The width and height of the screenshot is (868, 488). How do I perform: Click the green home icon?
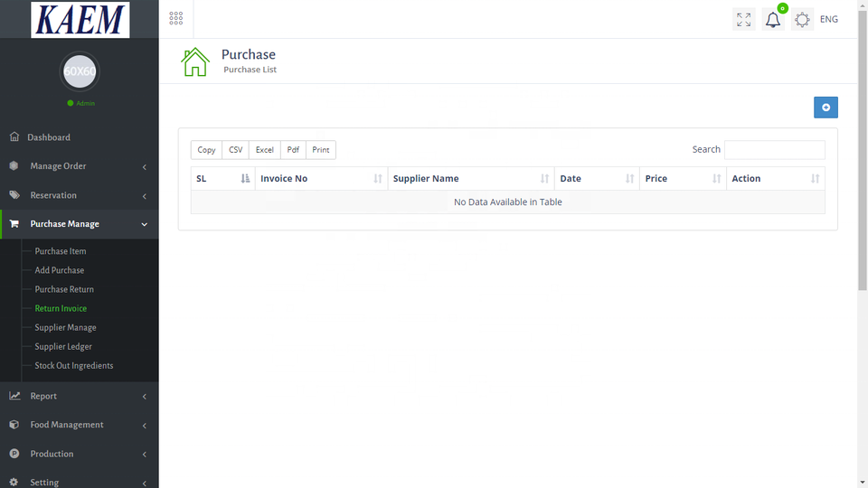pos(195,61)
